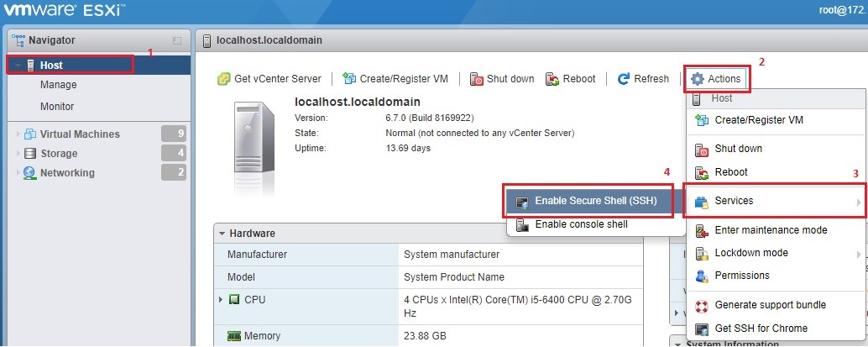The image size is (868, 347).
Task: Expand the Networking tree node
Action: 18,173
